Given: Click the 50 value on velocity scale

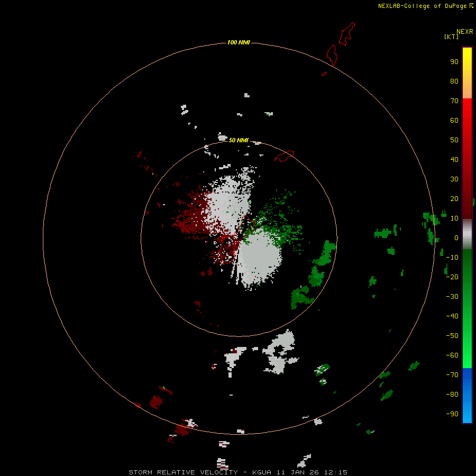Looking at the screenshot, I should point(454,140).
